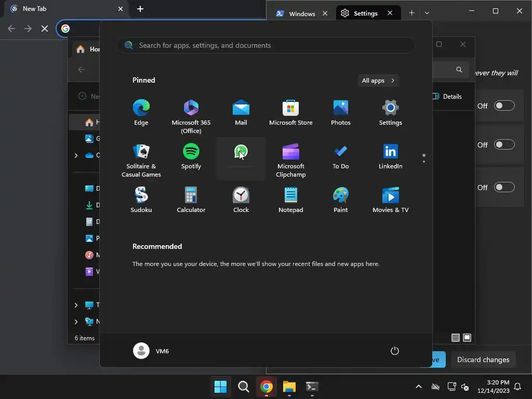Close the Windows PowerShell tab

(325, 13)
